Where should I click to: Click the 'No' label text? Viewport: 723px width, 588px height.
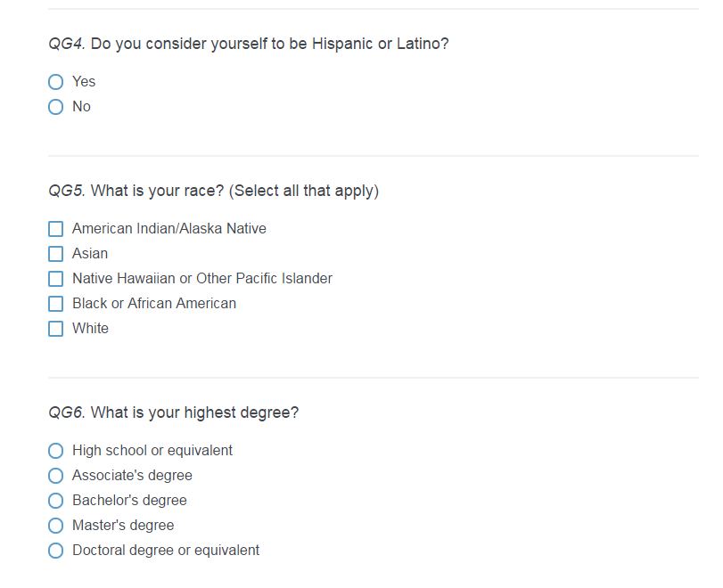tap(82, 107)
